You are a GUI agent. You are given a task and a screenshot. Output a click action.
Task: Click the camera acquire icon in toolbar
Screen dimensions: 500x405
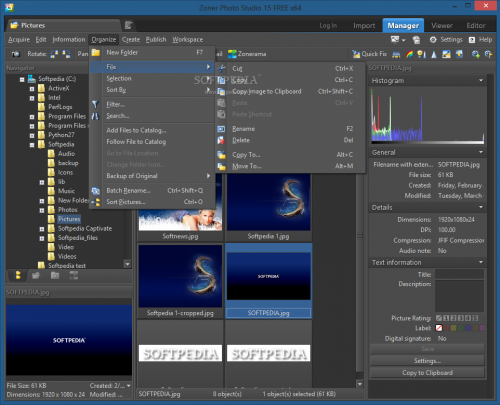pos(16,54)
